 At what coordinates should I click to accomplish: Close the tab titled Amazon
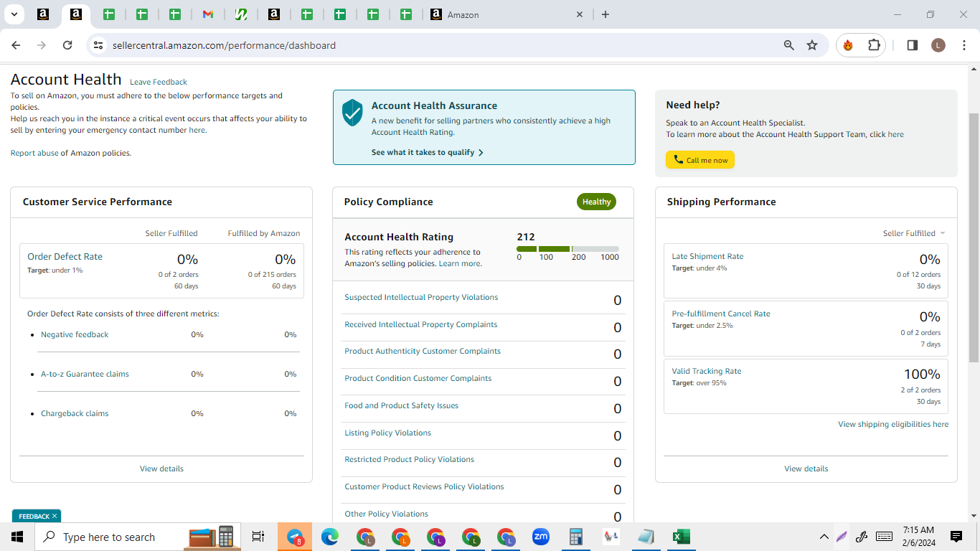(x=580, y=14)
